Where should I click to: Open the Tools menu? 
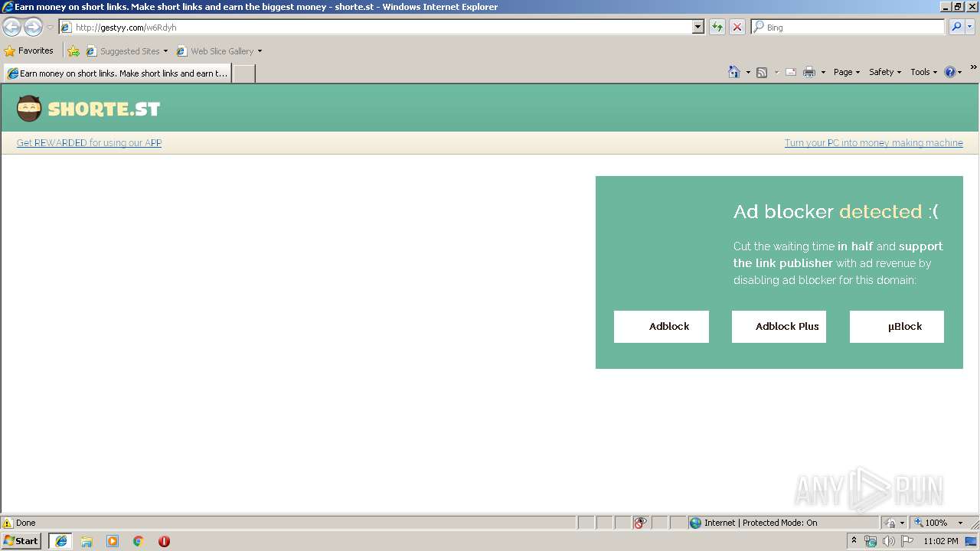pos(923,72)
